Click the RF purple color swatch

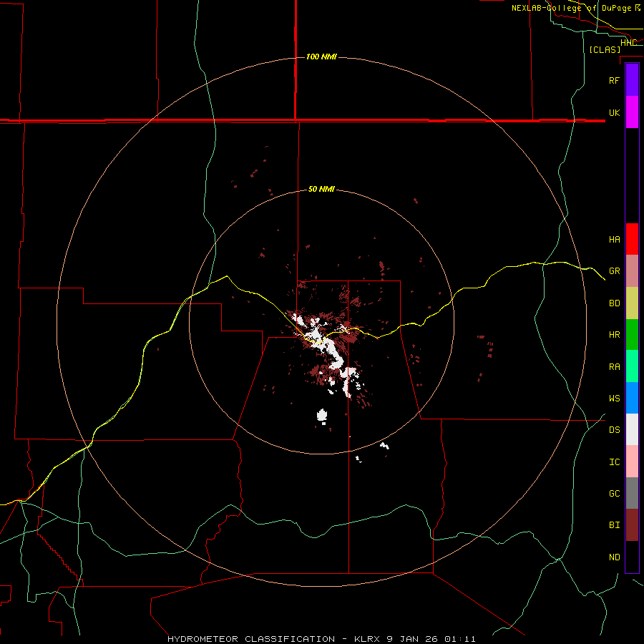coord(632,80)
